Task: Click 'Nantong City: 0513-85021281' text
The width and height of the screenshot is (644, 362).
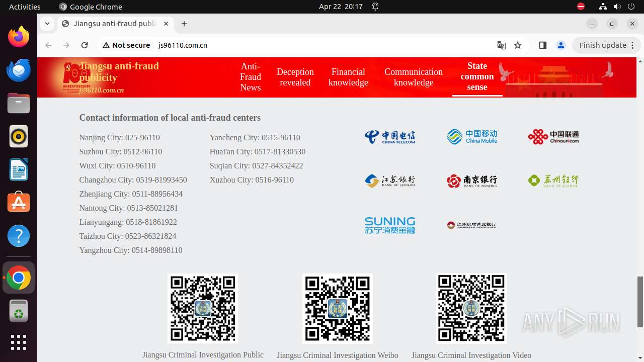Action: click(129, 208)
